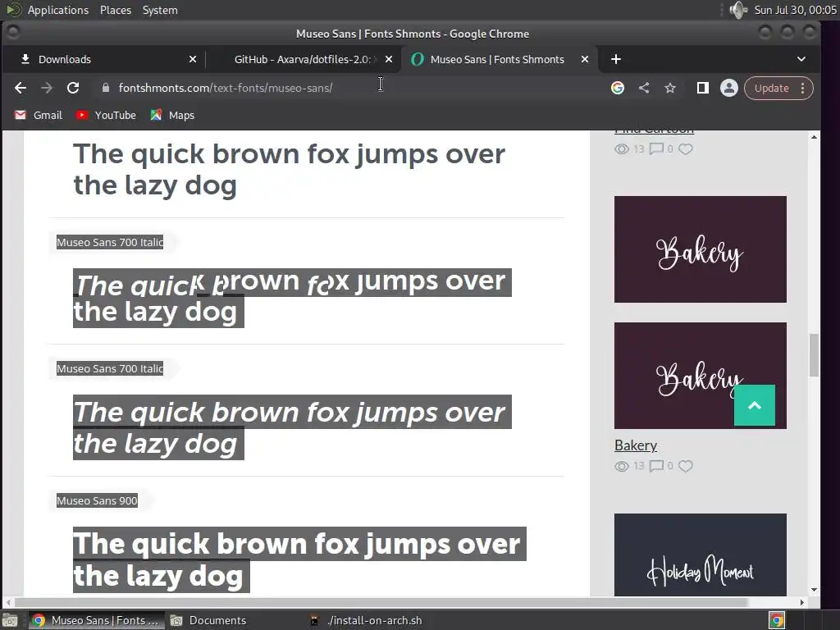This screenshot has height=630, width=840.
Task: Click the views eye icon under Bakery
Action: pos(622,467)
